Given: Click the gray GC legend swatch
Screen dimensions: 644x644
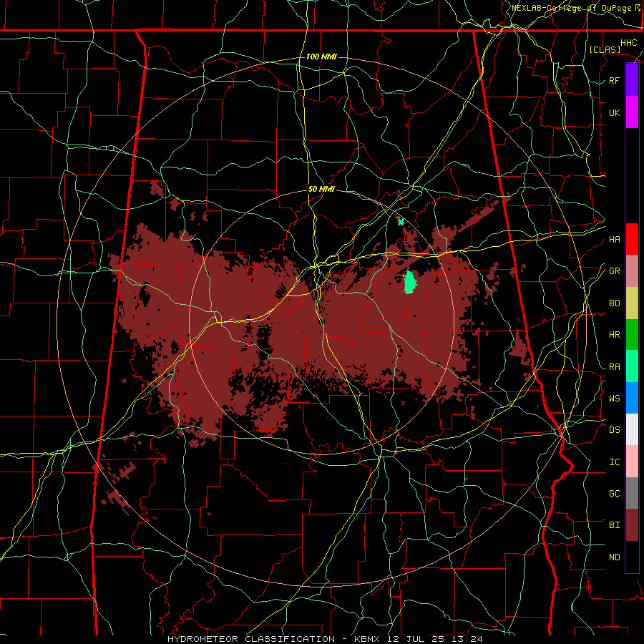Looking at the screenshot, I should (x=632, y=493).
